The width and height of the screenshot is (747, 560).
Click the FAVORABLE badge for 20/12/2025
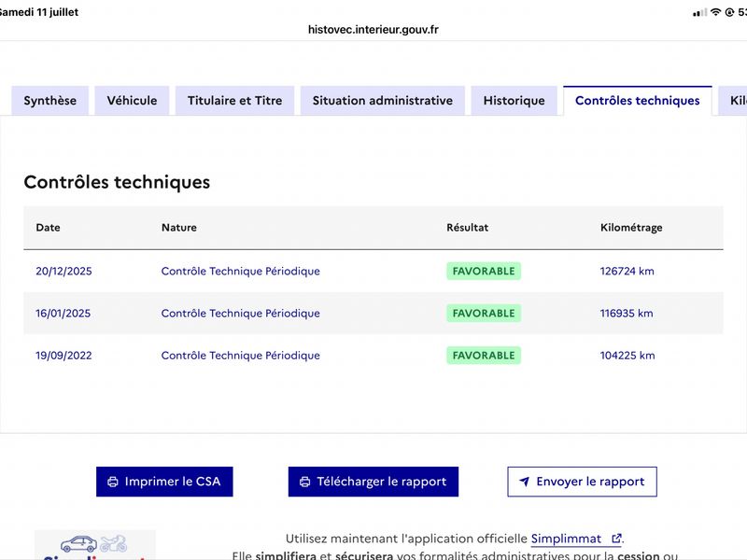(x=484, y=271)
